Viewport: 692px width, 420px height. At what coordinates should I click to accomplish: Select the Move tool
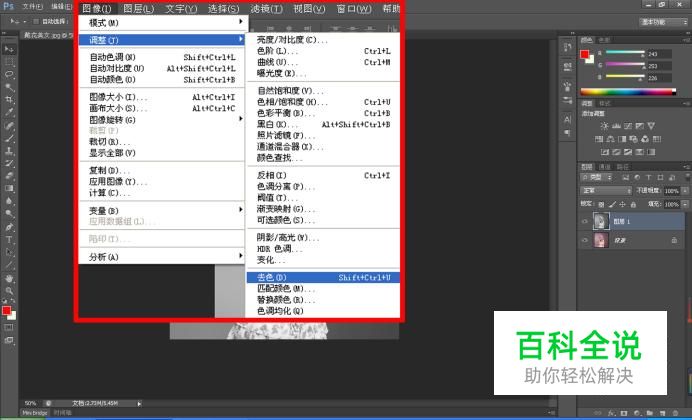point(9,49)
